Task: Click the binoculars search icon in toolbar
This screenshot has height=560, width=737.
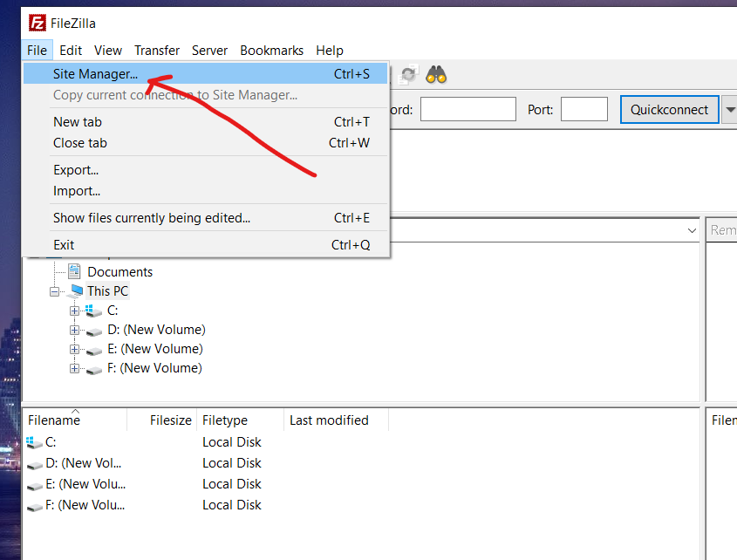Action: tap(436, 75)
